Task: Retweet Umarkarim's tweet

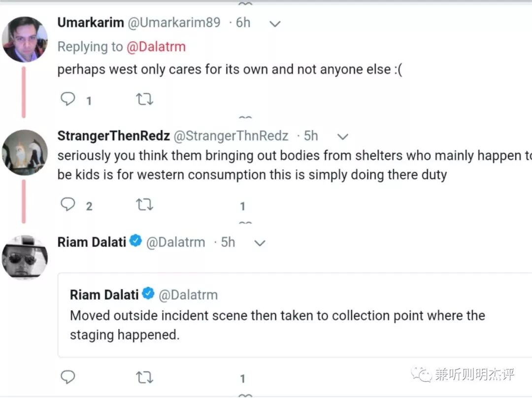Action: pos(144,99)
